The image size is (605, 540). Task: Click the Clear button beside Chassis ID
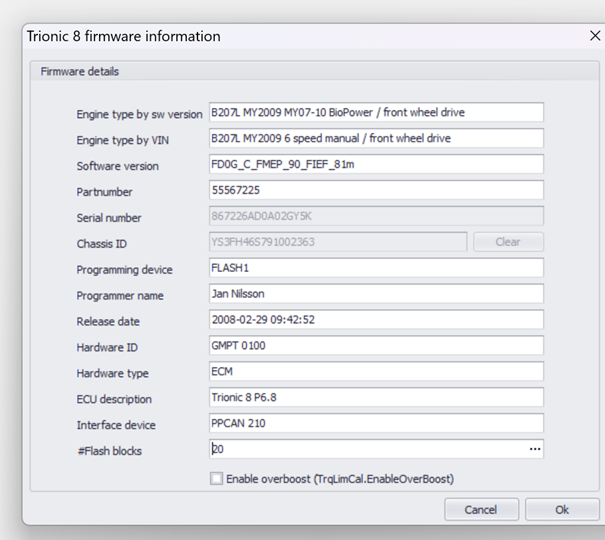[x=508, y=242]
